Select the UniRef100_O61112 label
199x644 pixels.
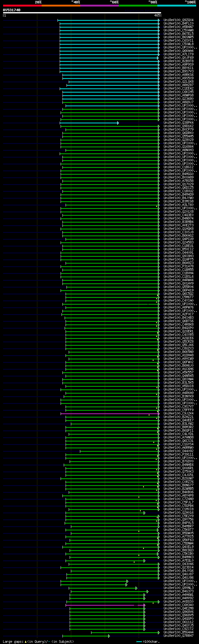point(178,622)
